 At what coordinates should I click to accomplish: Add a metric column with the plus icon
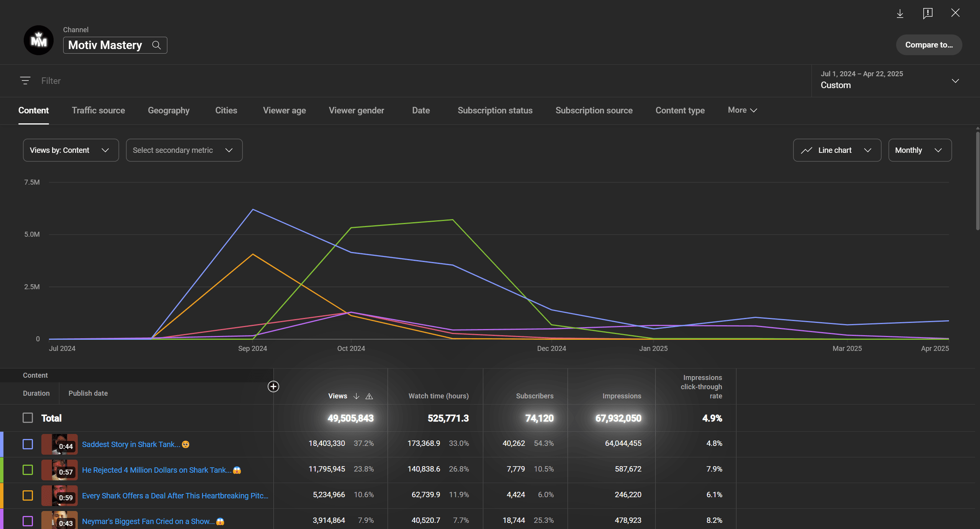(x=273, y=387)
